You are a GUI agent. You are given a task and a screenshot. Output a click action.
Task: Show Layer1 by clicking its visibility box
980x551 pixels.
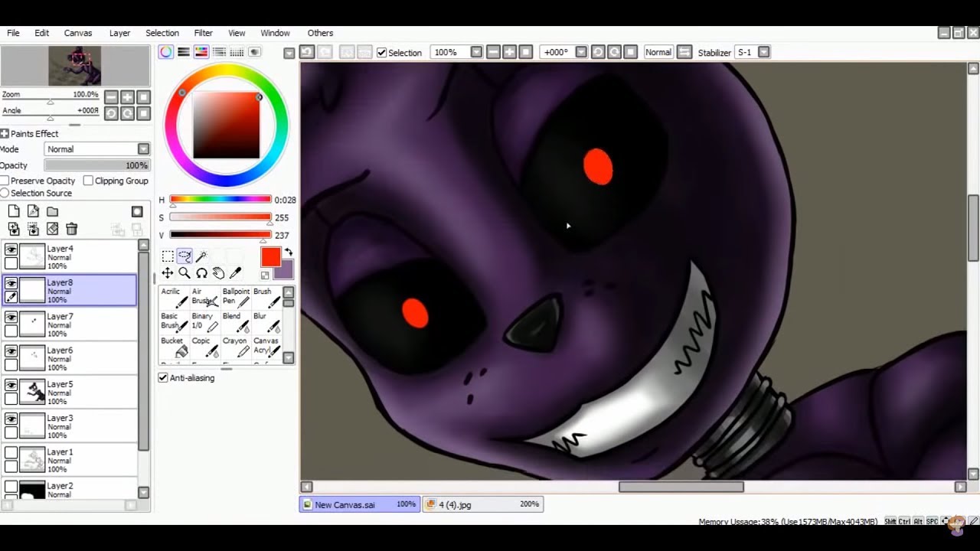(11, 452)
